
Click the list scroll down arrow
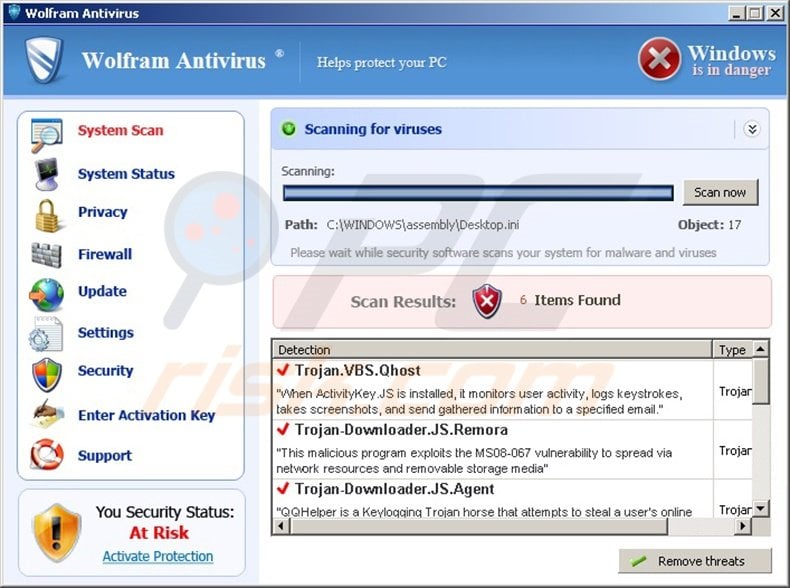tap(761, 508)
